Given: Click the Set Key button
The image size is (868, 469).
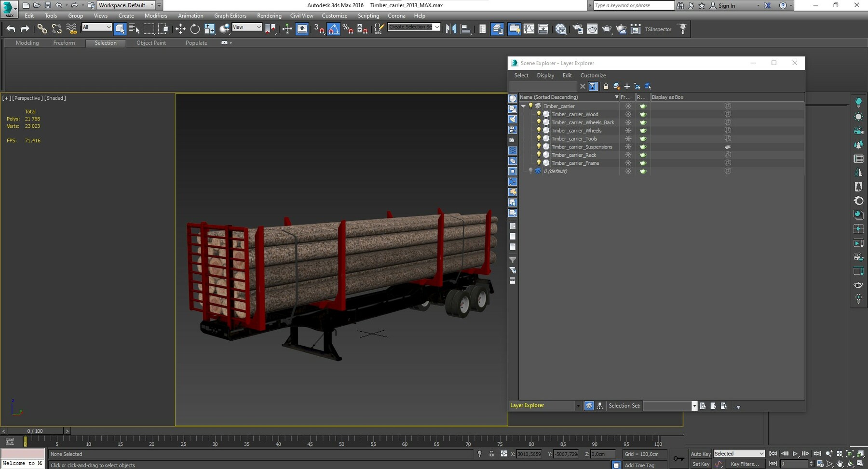Looking at the screenshot, I should tap(700, 464).
